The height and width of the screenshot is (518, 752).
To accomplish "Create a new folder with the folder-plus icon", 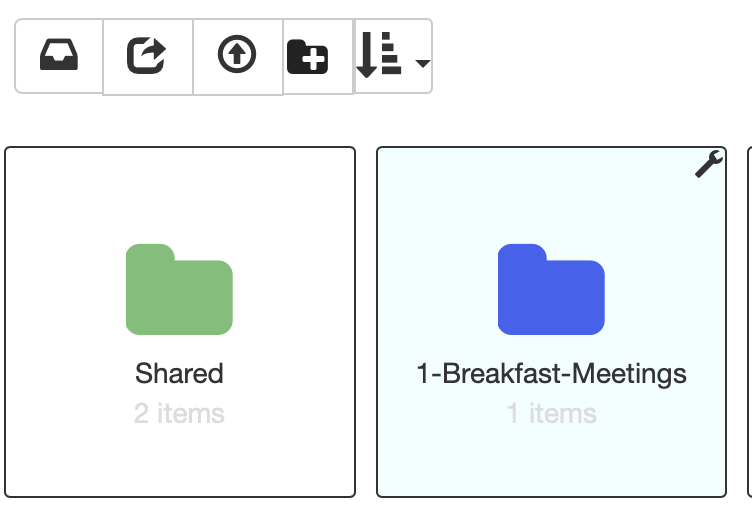I will click(x=308, y=57).
